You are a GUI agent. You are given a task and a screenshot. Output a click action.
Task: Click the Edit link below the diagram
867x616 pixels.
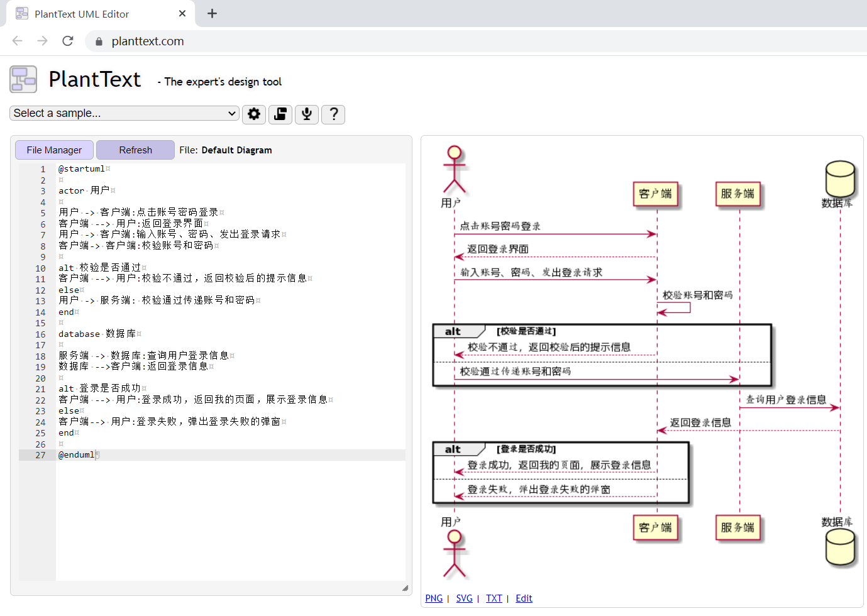524,598
